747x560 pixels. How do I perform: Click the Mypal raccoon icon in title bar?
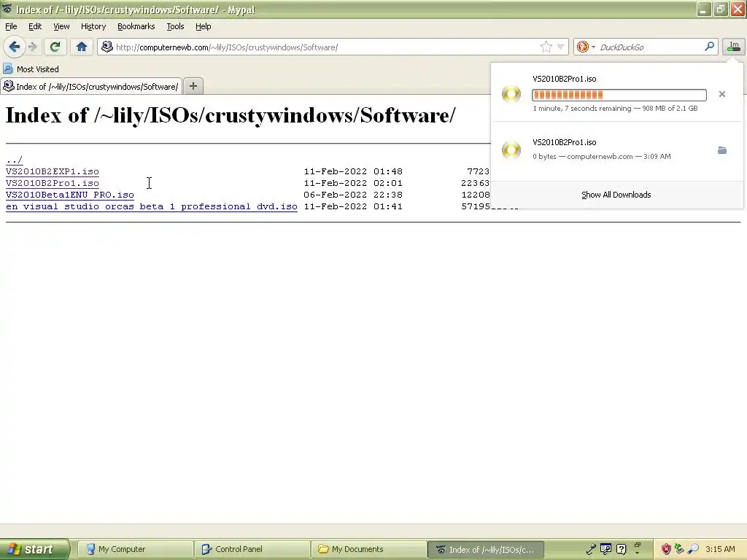[x=7, y=9]
